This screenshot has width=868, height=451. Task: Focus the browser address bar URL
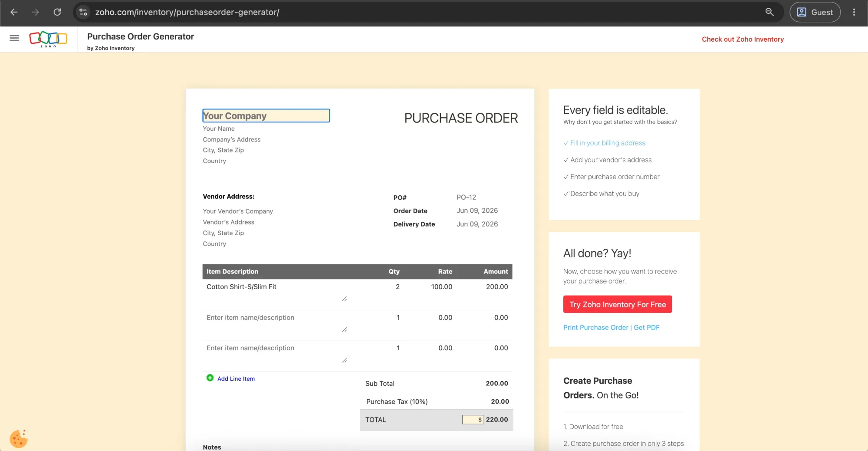click(187, 12)
